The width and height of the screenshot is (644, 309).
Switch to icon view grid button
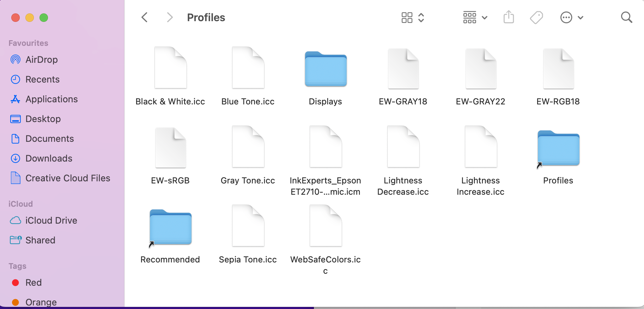(407, 18)
